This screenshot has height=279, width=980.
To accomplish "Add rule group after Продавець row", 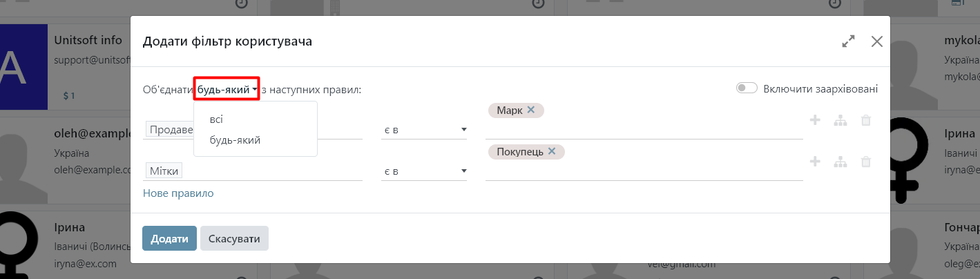I will tap(840, 121).
